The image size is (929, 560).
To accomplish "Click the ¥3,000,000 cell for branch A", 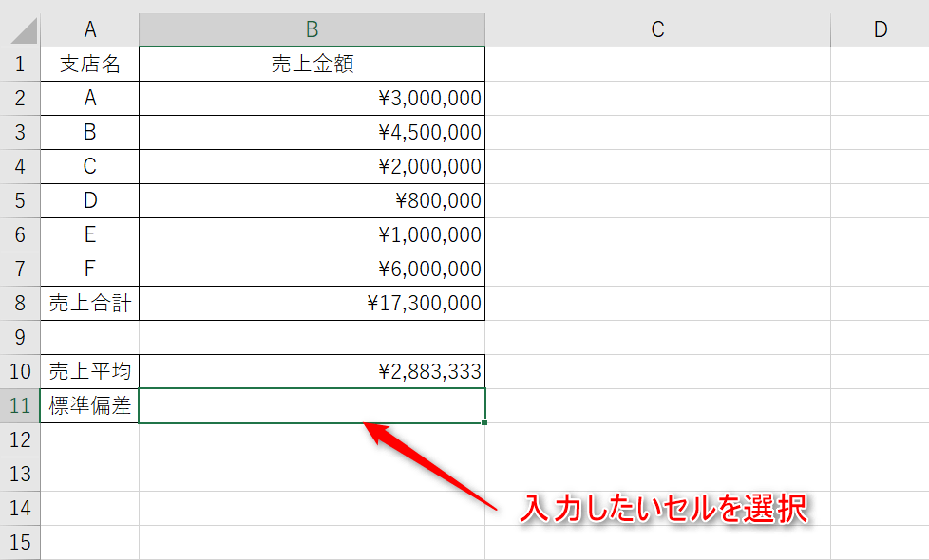I will tap(312, 98).
